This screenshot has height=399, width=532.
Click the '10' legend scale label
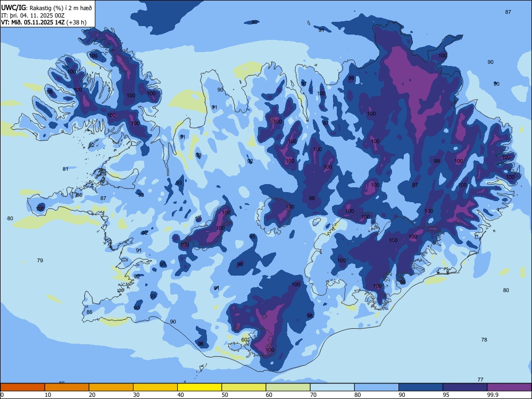(x=48, y=395)
